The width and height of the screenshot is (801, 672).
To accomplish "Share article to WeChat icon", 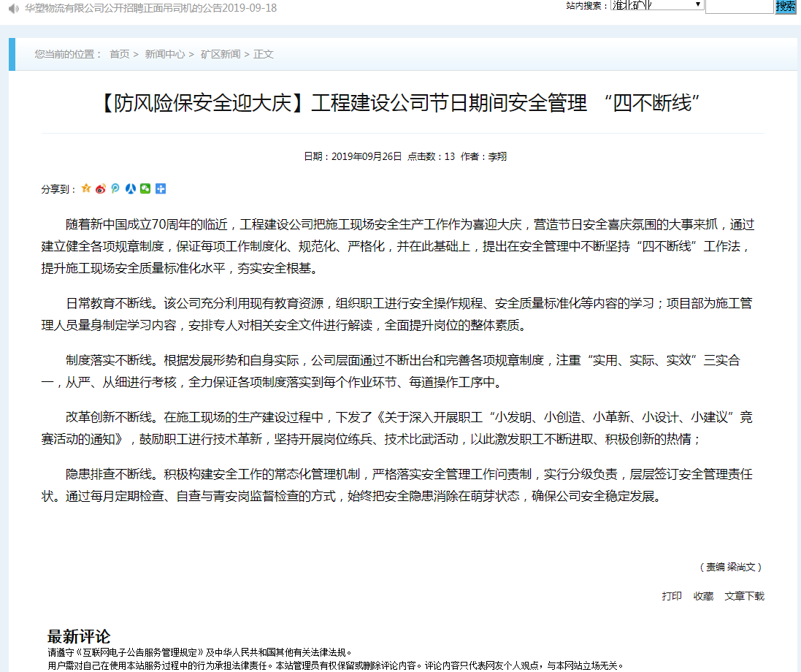I will point(145,188).
